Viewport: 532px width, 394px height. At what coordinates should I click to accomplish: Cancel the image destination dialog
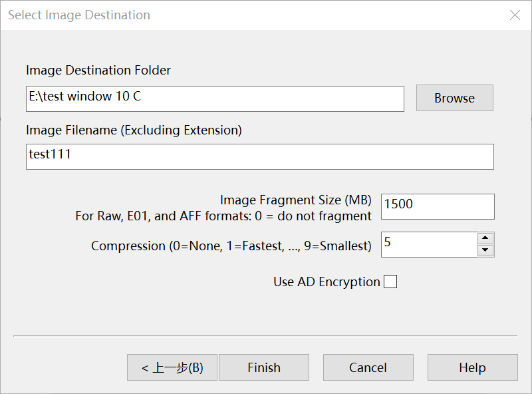click(x=368, y=367)
